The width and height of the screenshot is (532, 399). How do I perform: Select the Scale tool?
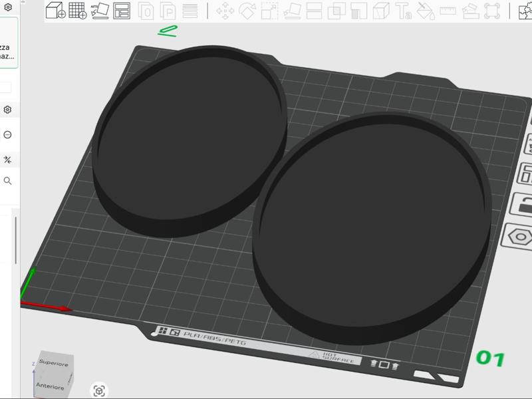tap(270, 11)
